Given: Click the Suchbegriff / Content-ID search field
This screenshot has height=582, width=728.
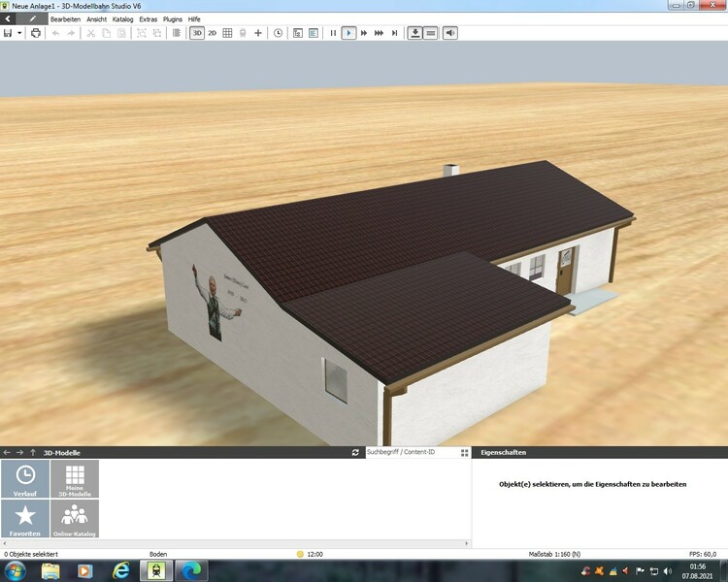Looking at the screenshot, I should [410, 452].
